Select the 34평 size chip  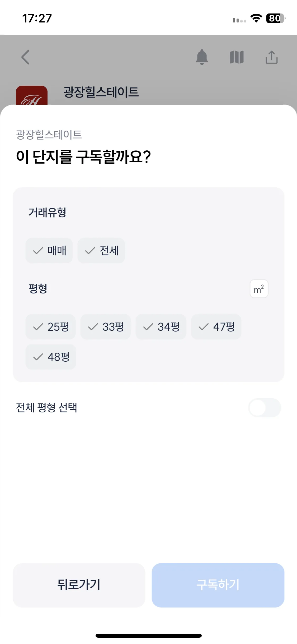tap(161, 327)
